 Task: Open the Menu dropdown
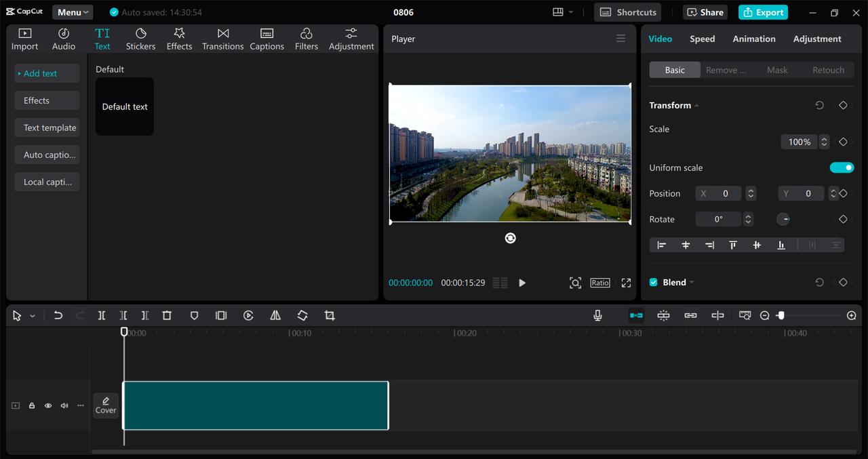point(73,12)
